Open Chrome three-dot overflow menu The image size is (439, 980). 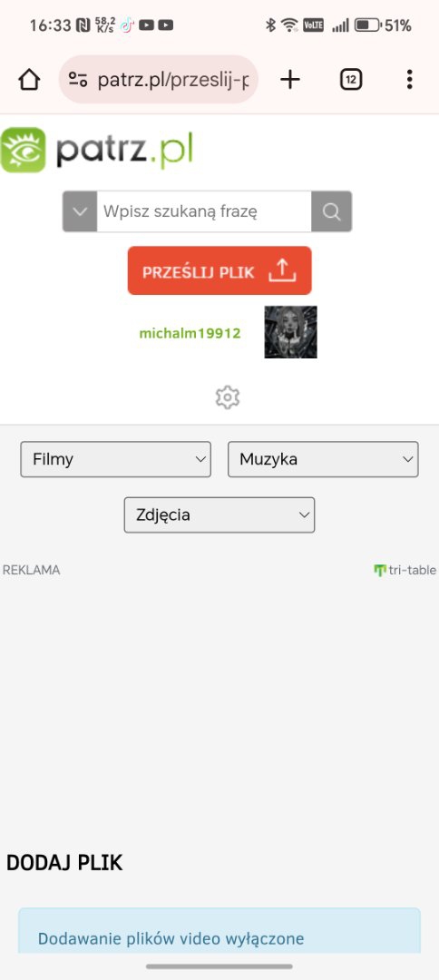point(409,79)
